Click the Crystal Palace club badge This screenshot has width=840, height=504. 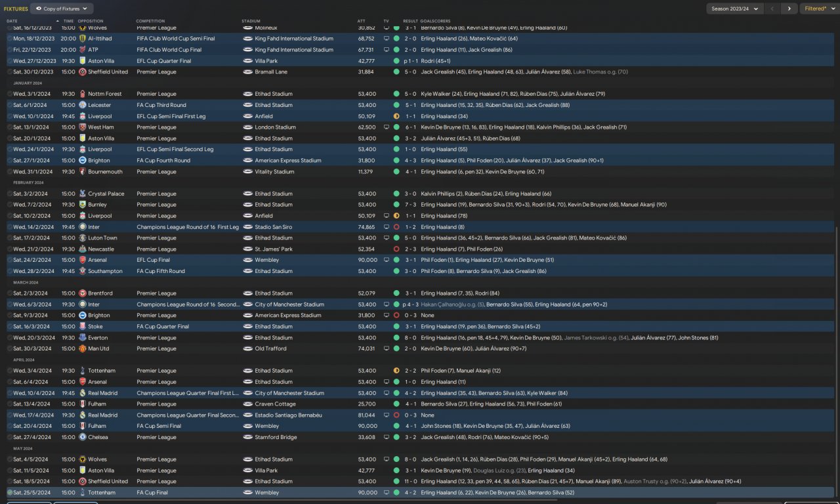tap(82, 194)
